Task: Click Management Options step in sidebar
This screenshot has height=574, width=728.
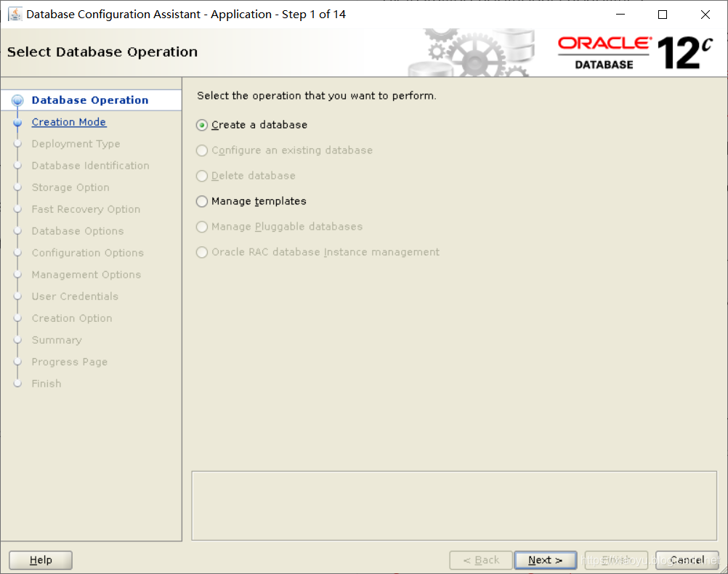Action: 86,275
